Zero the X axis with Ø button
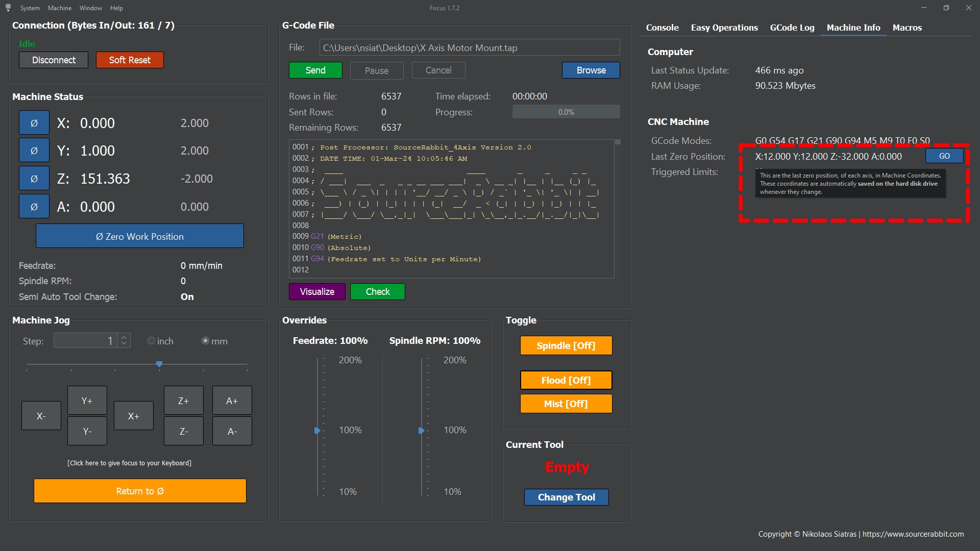 (x=34, y=123)
